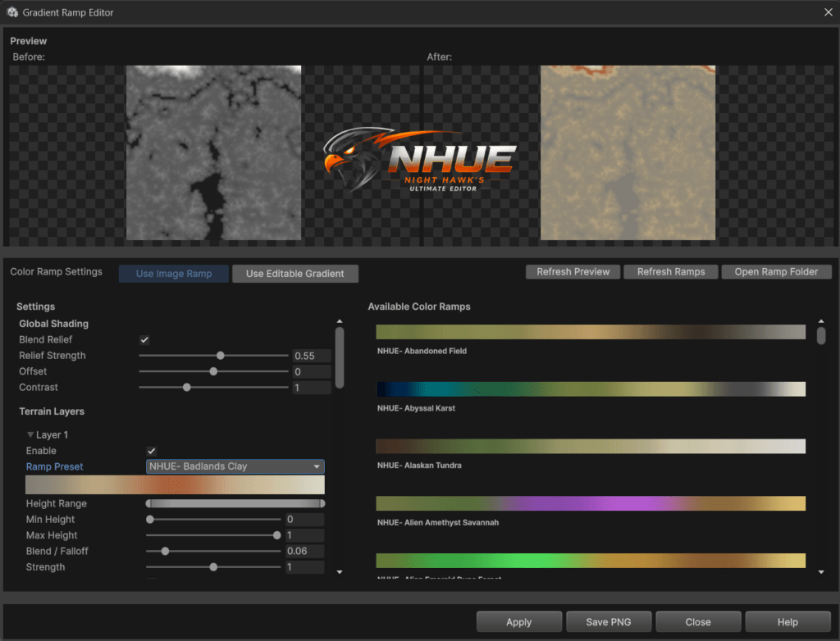Click the Height Range bar
This screenshot has height=641, width=840.
pos(235,503)
